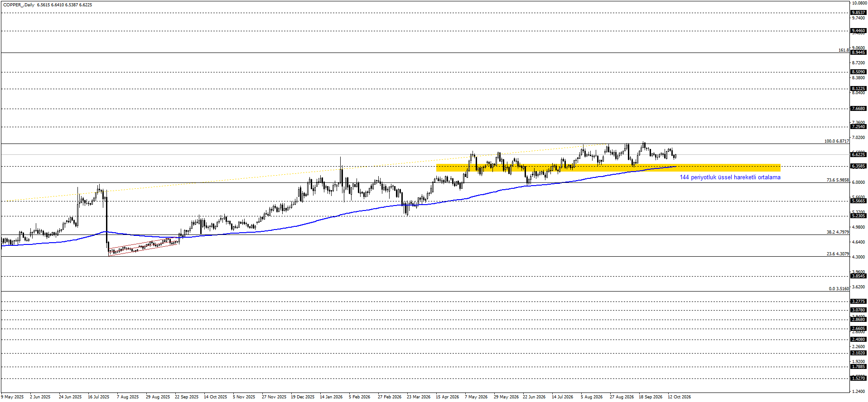Viewport: 868px width, 402px height.
Task: Click the 5.2305 price level tag
Action: click(858, 216)
